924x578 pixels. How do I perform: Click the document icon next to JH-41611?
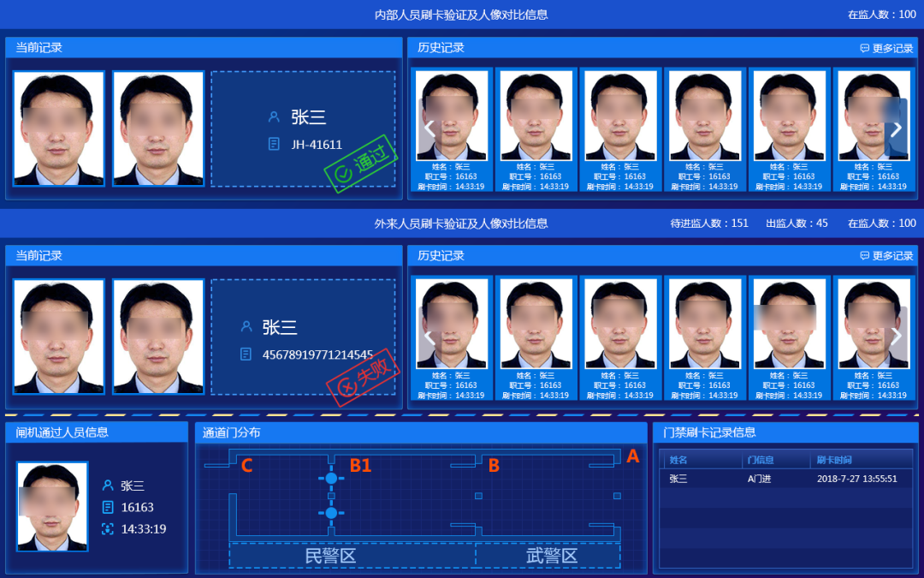tap(274, 144)
